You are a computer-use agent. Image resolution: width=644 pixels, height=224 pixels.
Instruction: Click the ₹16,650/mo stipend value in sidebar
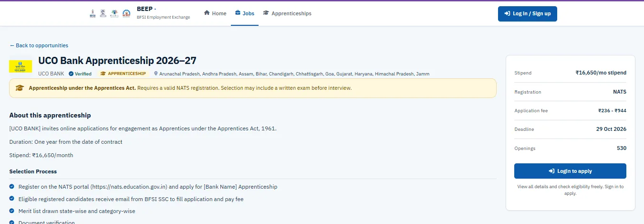pyautogui.click(x=601, y=73)
